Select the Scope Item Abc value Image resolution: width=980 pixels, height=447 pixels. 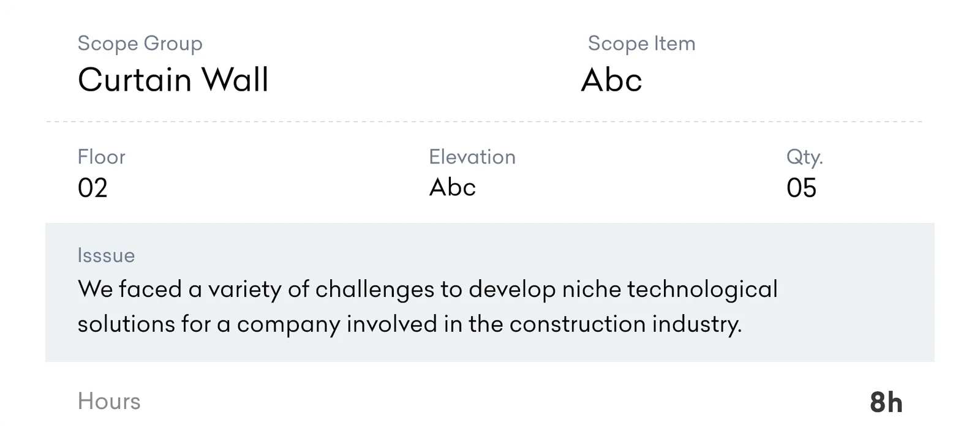coord(611,80)
